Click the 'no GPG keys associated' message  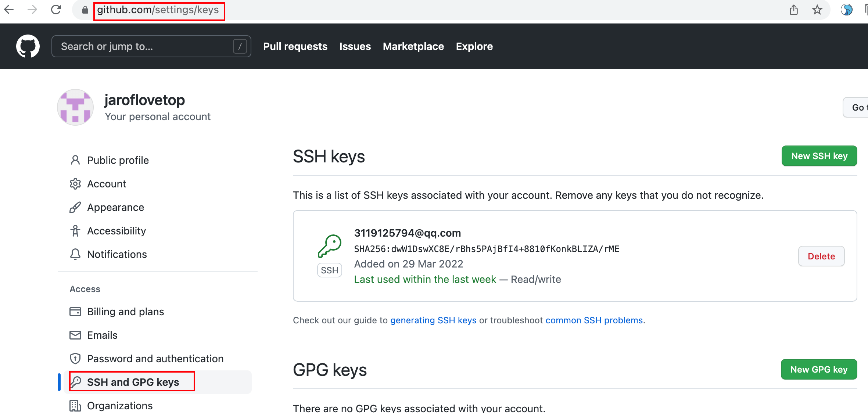pos(419,408)
